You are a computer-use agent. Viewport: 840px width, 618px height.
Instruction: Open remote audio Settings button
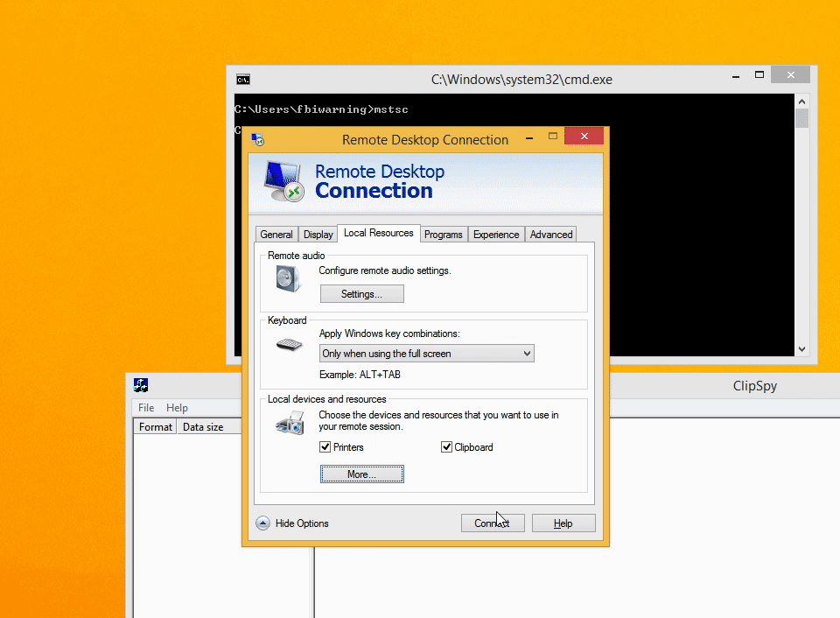362,294
